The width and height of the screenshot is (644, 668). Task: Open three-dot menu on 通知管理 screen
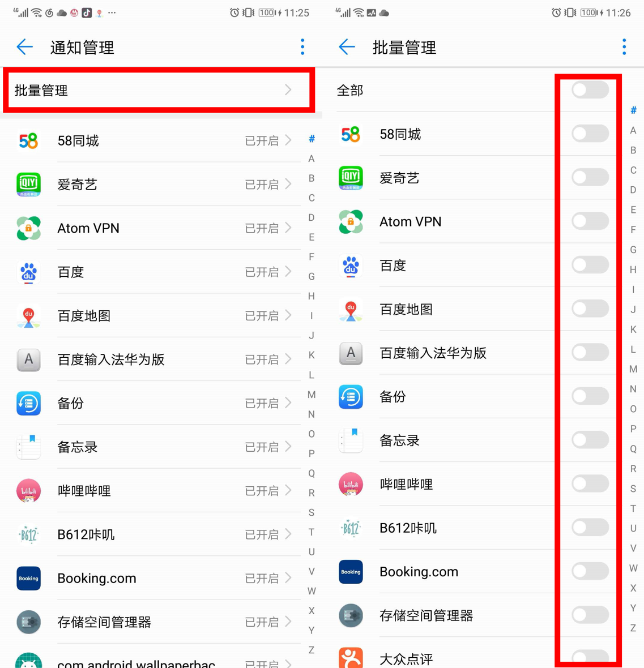[302, 47]
